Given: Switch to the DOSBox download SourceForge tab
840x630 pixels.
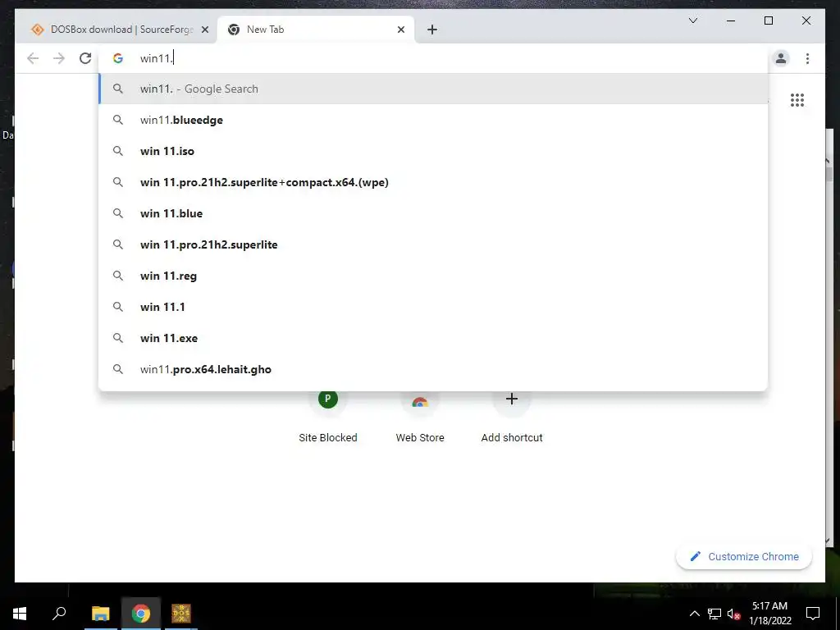Looking at the screenshot, I should 116,30.
